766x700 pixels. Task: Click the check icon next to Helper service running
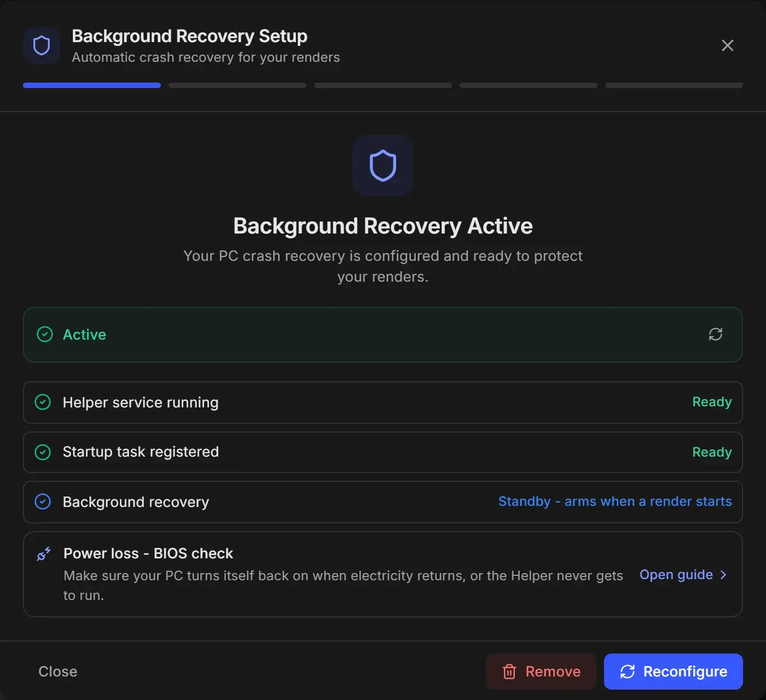tap(43, 402)
